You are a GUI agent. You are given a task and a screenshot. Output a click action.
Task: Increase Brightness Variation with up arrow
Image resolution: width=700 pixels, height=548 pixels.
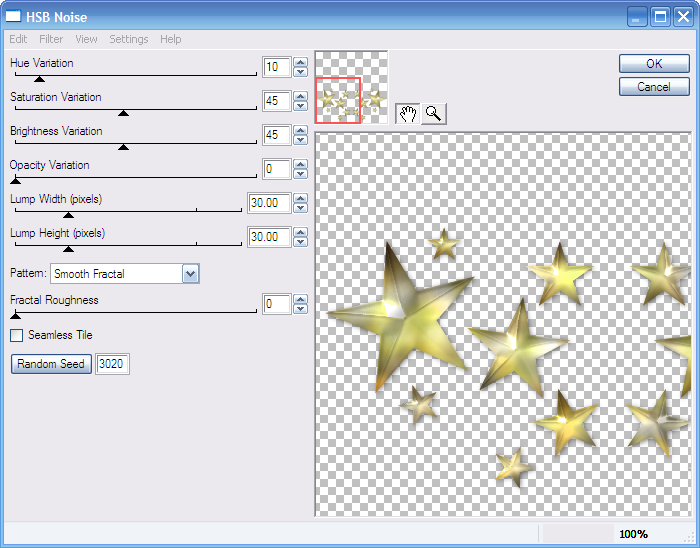point(301,130)
